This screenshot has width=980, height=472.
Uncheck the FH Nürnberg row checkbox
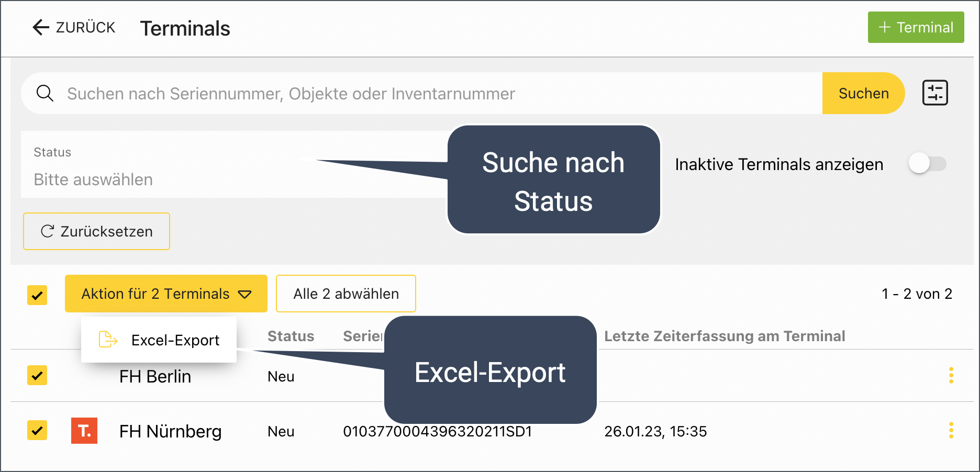[x=37, y=431]
